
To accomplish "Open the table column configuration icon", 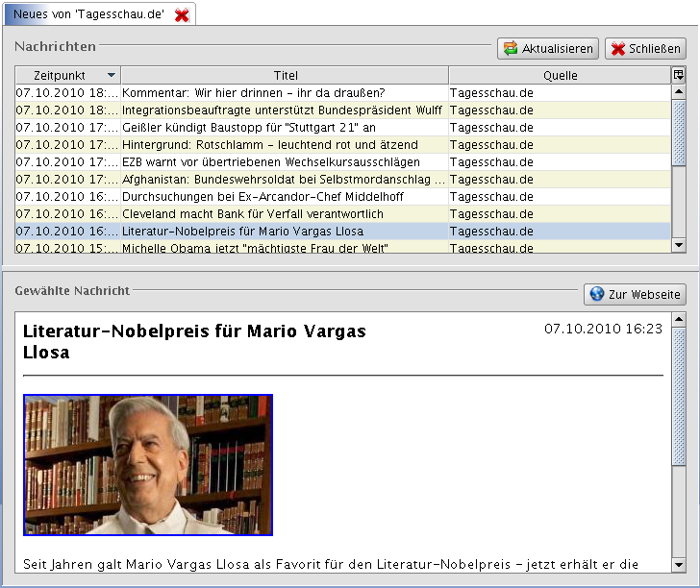I will click(678, 75).
